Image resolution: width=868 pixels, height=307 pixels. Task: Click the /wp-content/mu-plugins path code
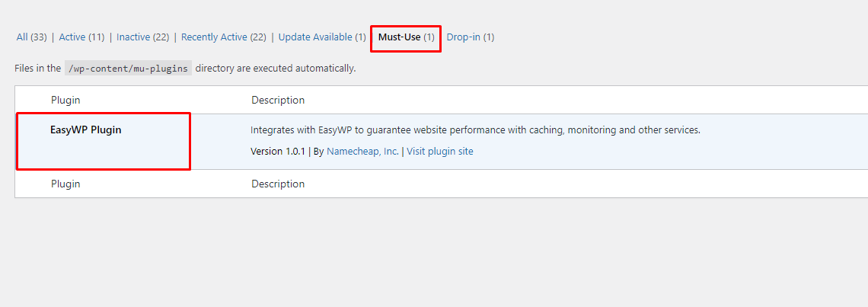coord(129,69)
